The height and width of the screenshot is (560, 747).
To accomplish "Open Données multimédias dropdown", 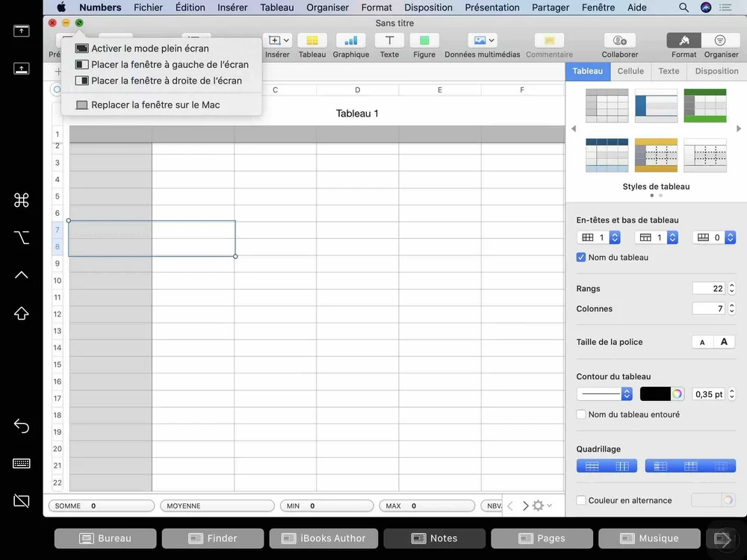I will 482,41.
